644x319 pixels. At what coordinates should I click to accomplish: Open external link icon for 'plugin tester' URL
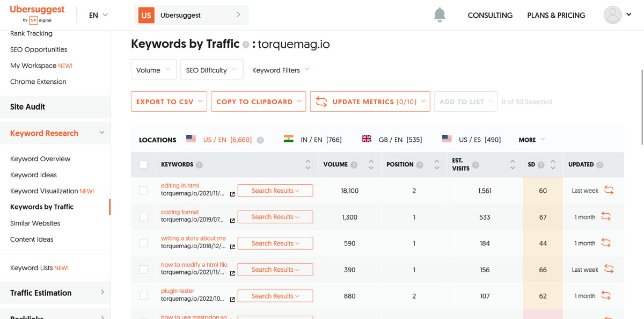tap(232, 299)
